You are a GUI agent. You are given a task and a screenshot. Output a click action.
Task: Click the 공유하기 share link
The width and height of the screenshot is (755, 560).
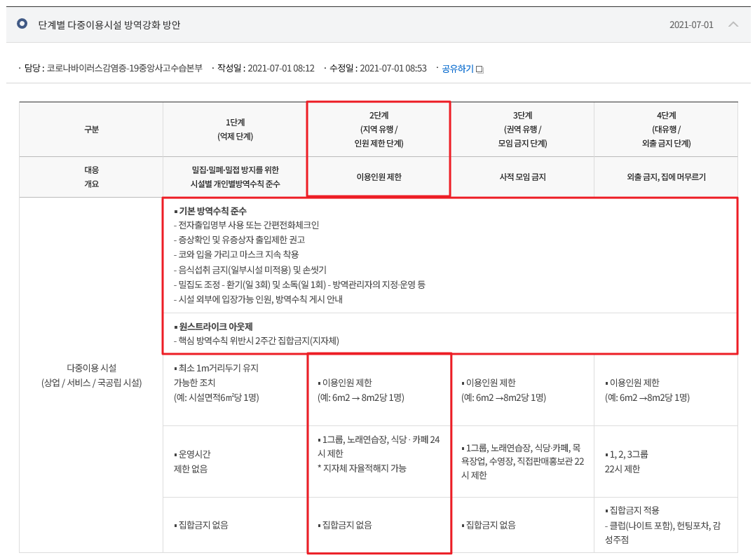[457, 69]
